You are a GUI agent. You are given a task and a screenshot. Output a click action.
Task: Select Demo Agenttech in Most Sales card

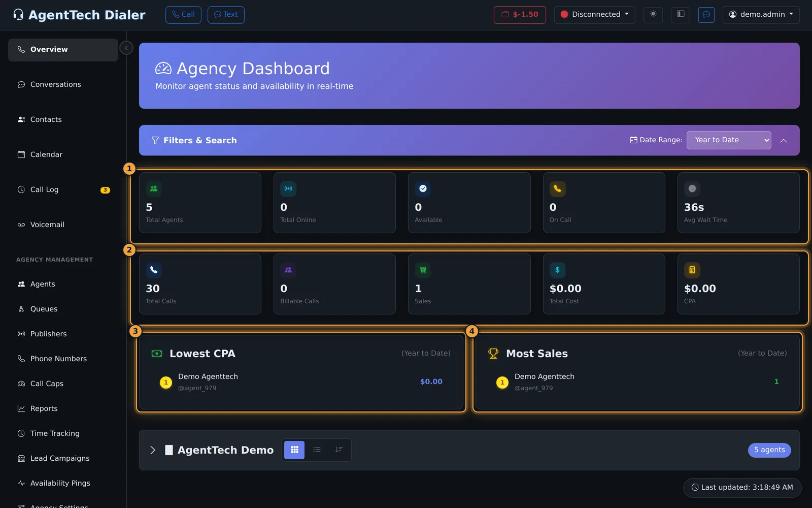[x=545, y=376]
